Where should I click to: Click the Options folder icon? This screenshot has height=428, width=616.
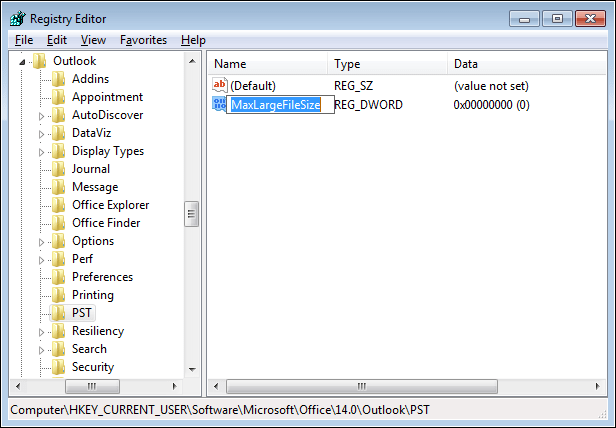tap(59, 241)
